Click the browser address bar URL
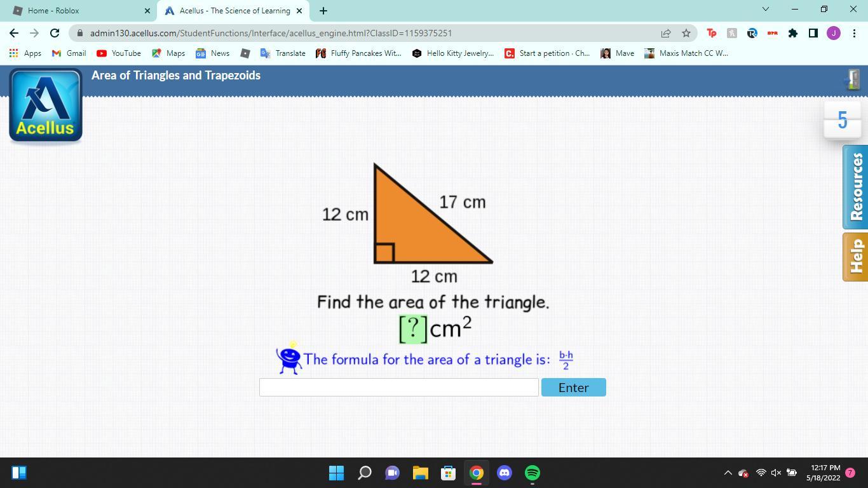Viewport: 868px width, 488px height. [271, 33]
